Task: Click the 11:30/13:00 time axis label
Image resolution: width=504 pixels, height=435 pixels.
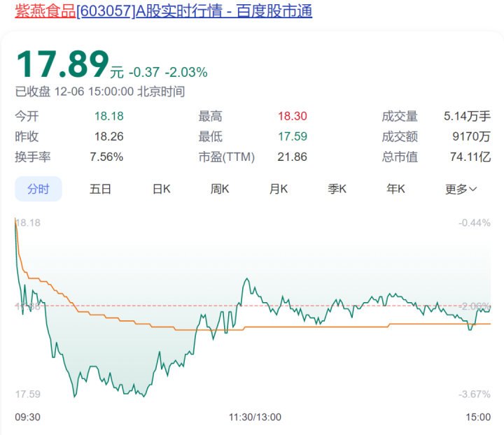Action: point(255,417)
